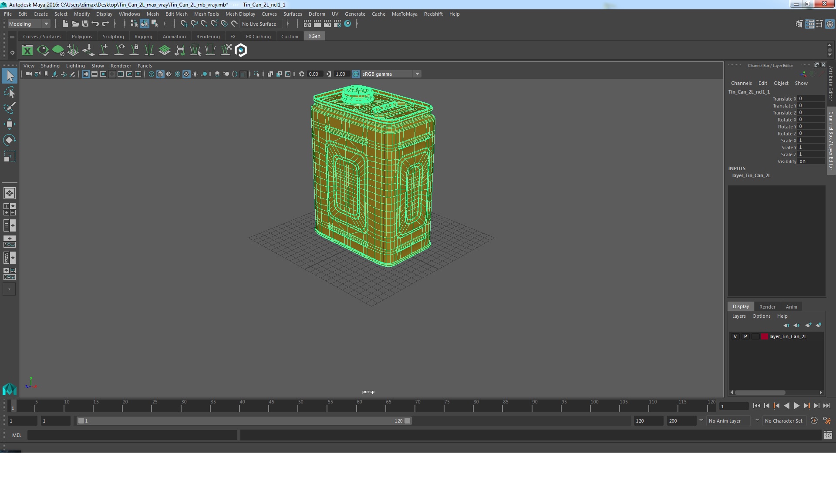
Task: Open the Modeling menu set dropdown
Action: pos(29,24)
